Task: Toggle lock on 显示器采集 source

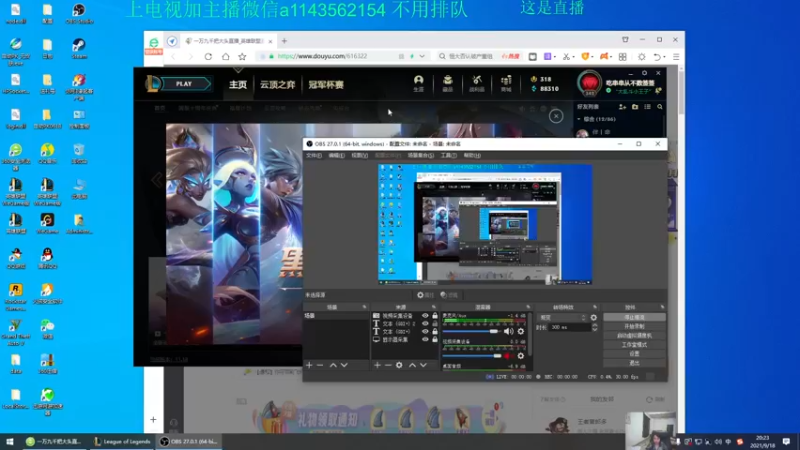Action: coord(435,339)
